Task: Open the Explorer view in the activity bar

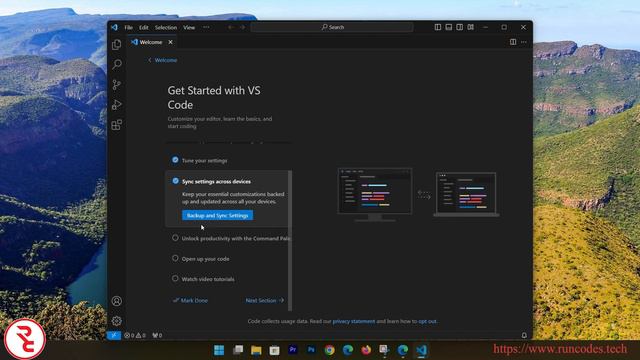Action: coord(117,44)
